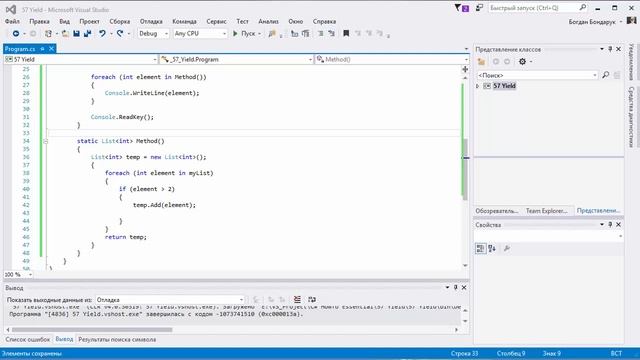Viewport: 640px width, 360px height.
Task: Open the Сервис menu
Action: pos(216,21)
